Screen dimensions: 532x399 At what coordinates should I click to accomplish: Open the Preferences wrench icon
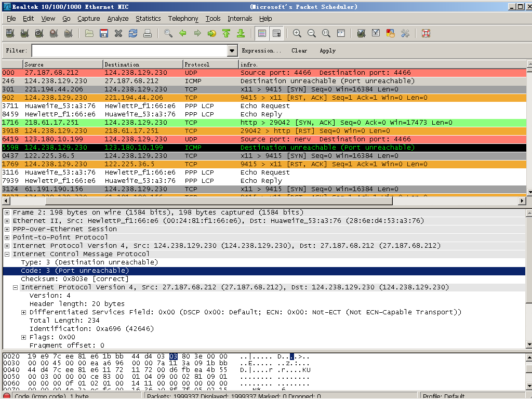(405, 33)
